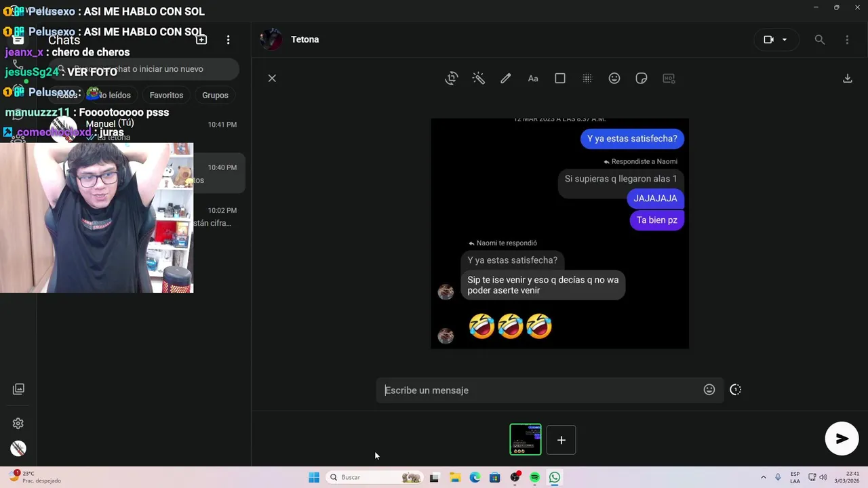Open network tray icon
This screenshot has height=488, width=868.
pos(812,477)
